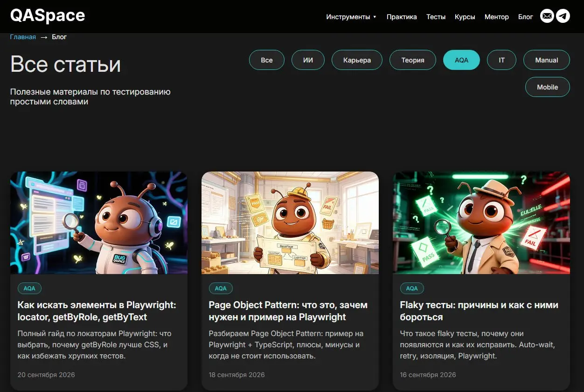Open article 'Как искать элементы в Playwright'
This screenshot has width=584, height=392.
point(97,311)
